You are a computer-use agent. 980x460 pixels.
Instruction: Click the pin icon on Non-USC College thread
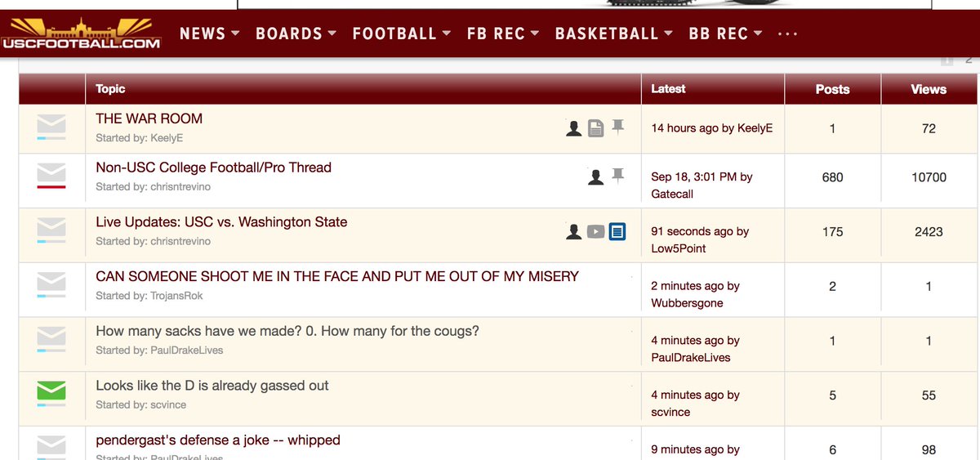click(618, 176)
